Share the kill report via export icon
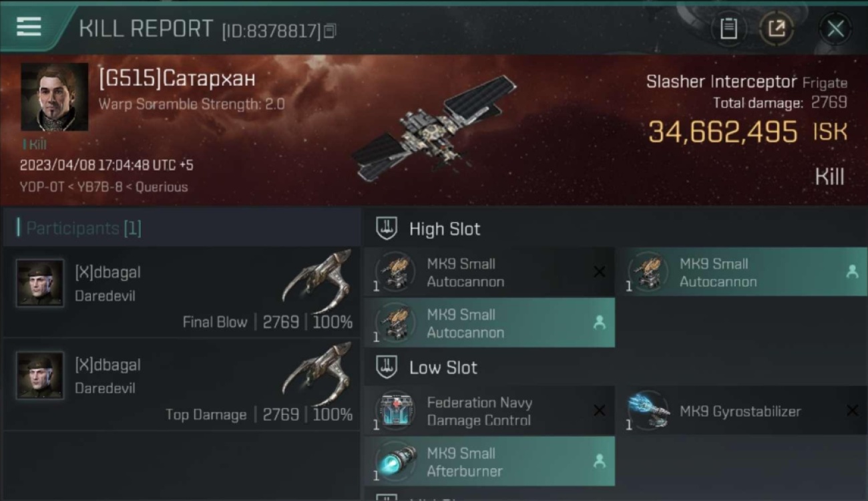Image resolution: width=868 pixels, height=501 pixels. (x=776, y=29)
